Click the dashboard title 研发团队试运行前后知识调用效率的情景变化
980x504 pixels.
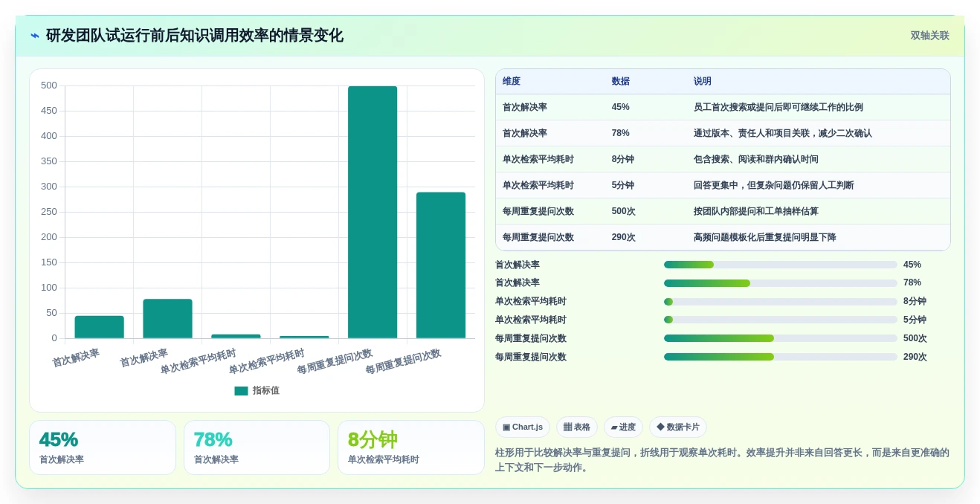click(195, 36)
